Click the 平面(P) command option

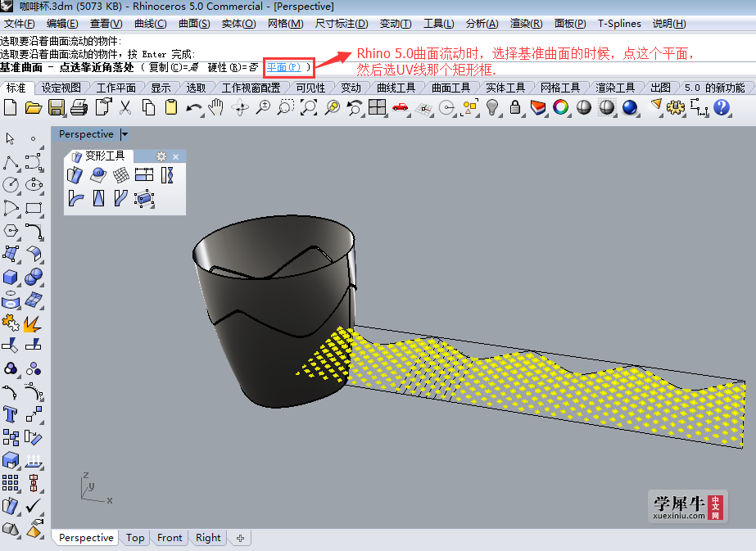point(283,67)
